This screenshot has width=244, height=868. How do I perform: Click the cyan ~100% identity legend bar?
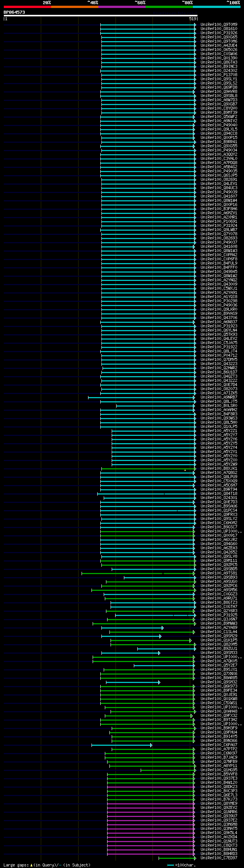point(216,7)
